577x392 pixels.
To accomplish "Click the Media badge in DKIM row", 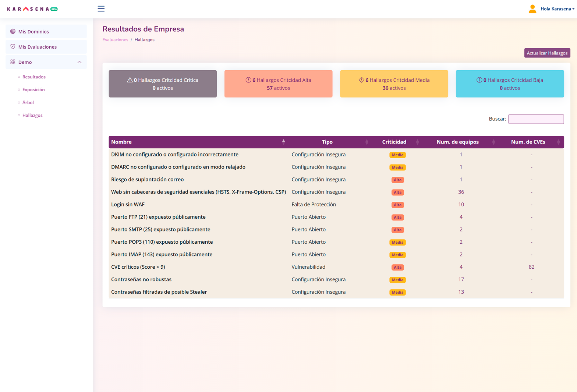I will pos(397,155).
